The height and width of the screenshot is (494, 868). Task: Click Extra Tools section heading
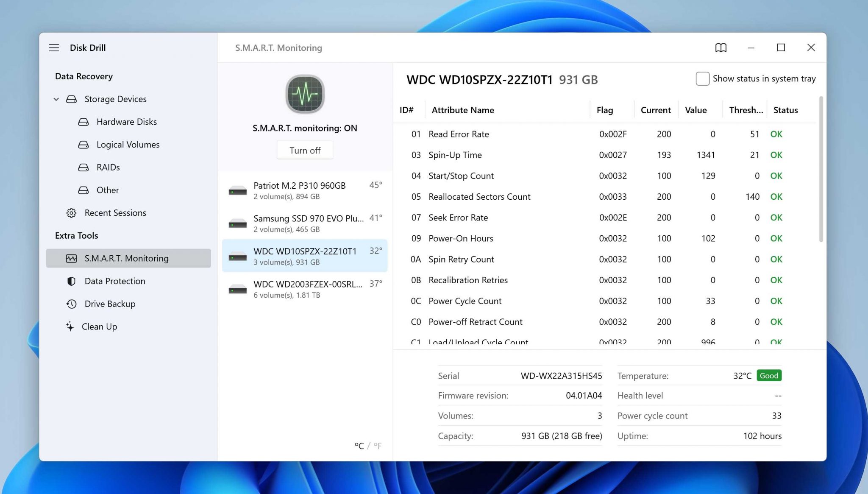(x=76, y=236)
